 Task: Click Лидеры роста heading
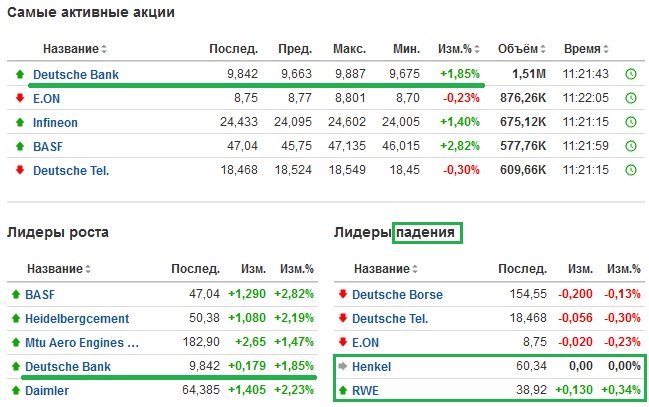(58, 232)
